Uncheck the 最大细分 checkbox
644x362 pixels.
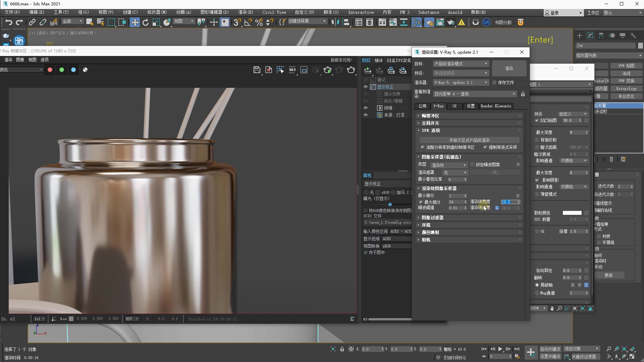click(421, 202)
